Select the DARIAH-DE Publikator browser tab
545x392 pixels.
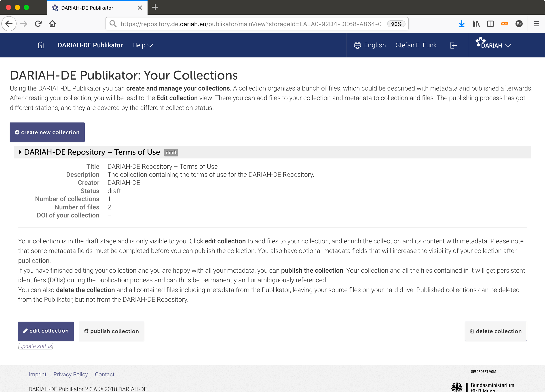click(x=87, y=8)
